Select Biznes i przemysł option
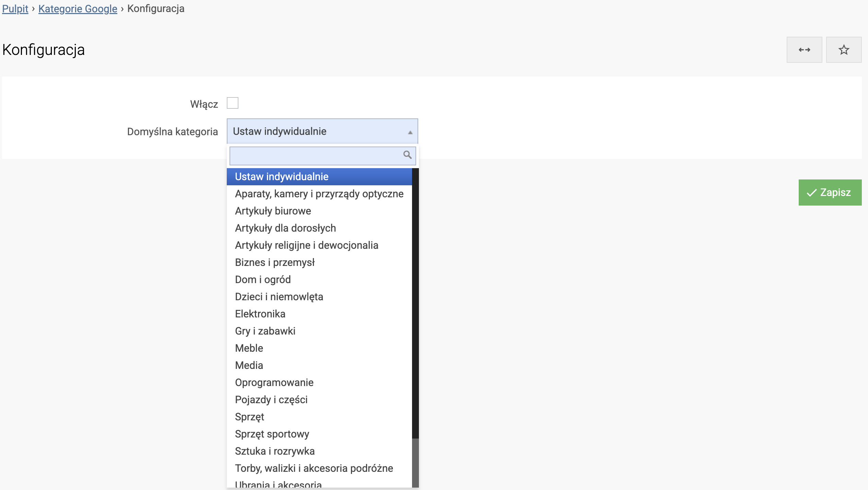This screenshot has height=490, width=868. tap(274, 262)
